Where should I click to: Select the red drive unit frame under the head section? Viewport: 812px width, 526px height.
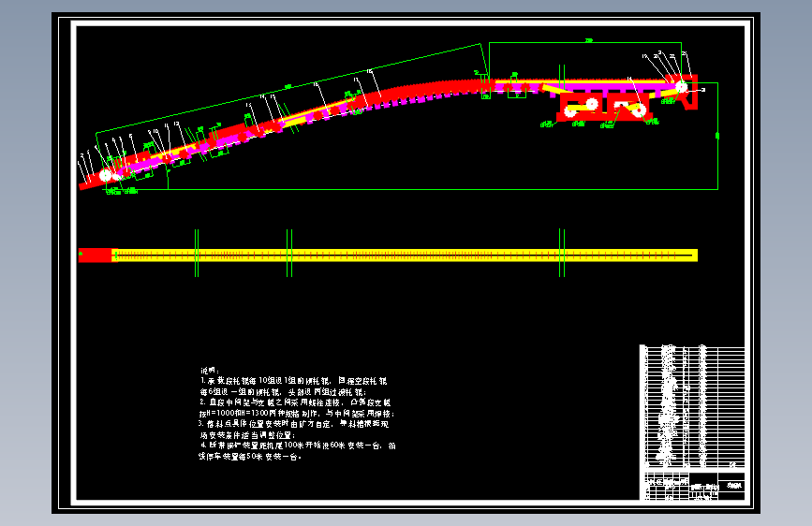tap(602, 107)
